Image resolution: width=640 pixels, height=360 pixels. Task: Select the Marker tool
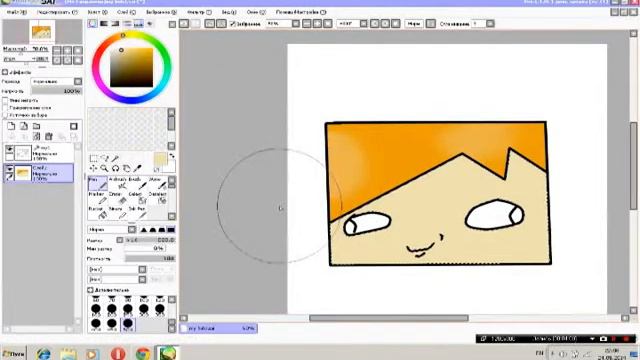tap(98, 198)
